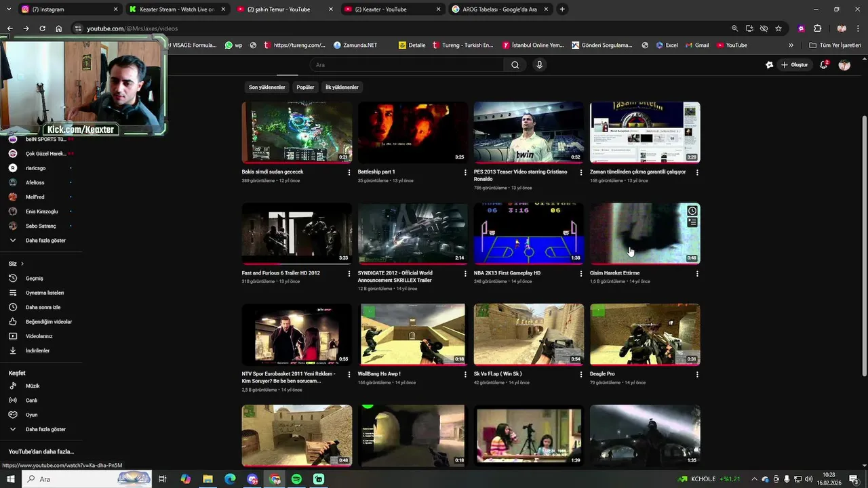
Task: Switch to Keaxter Stream browser tab
Action: click(176, 9)
